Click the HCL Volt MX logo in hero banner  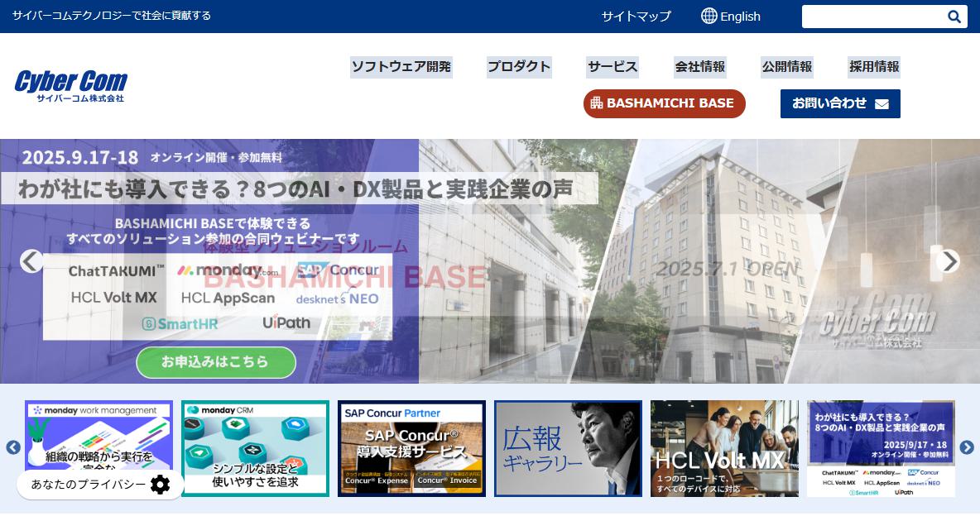tap(113, 298)
